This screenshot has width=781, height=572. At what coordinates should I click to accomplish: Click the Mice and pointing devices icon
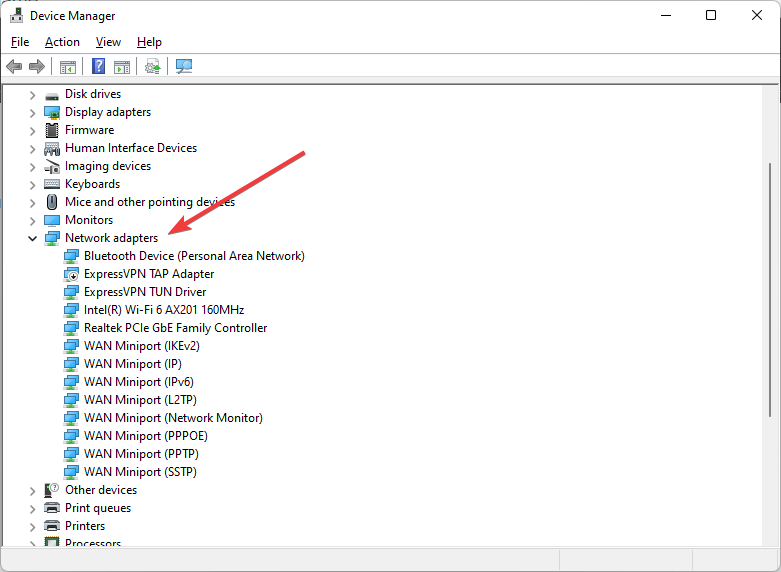[52, 202]
